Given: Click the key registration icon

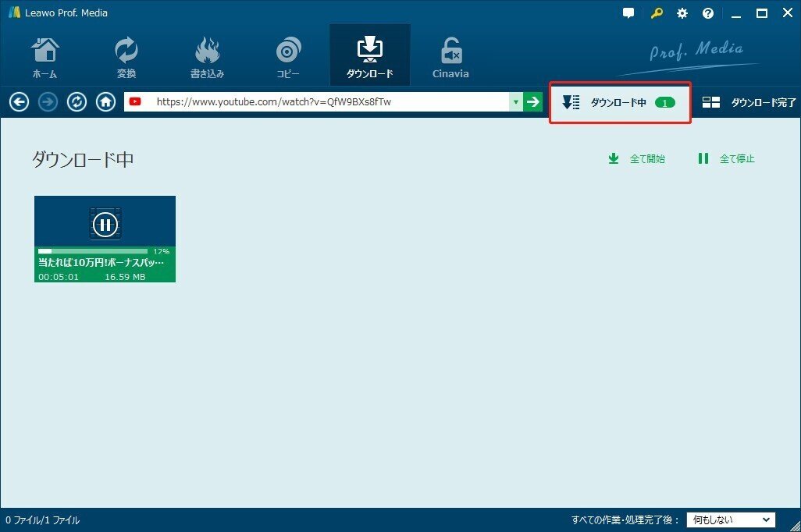Looking at the screenshot, I should click(657, 13).
